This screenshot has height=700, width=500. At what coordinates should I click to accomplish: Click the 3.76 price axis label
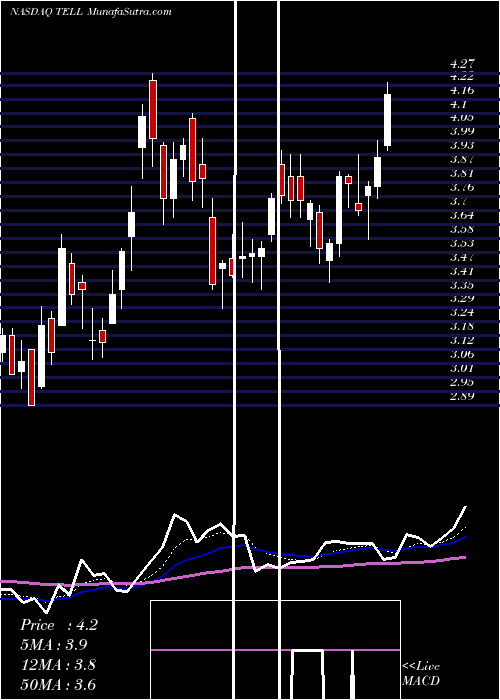[462, 188]
